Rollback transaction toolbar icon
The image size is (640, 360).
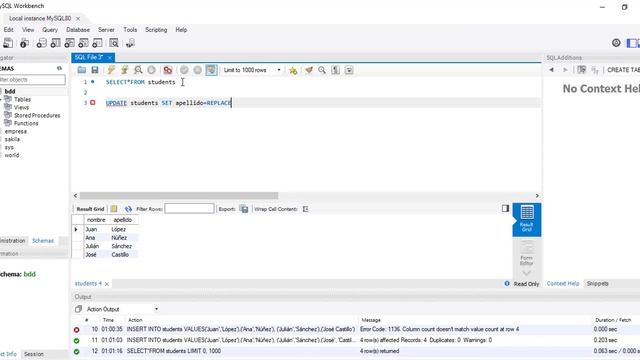[198, 70]
